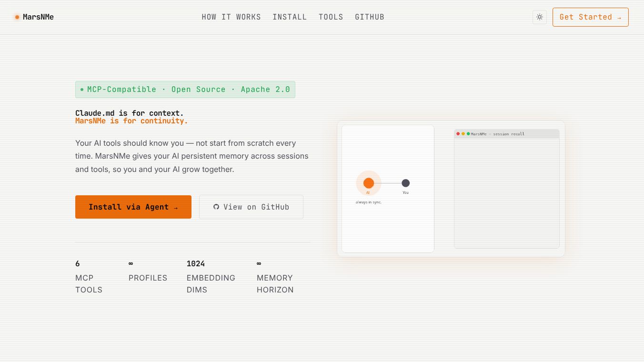The width and height of the screenshot is (644, 362).
Task: Click the infinity symbol above MEMORY HORIZON
Action: click(259, 263)
